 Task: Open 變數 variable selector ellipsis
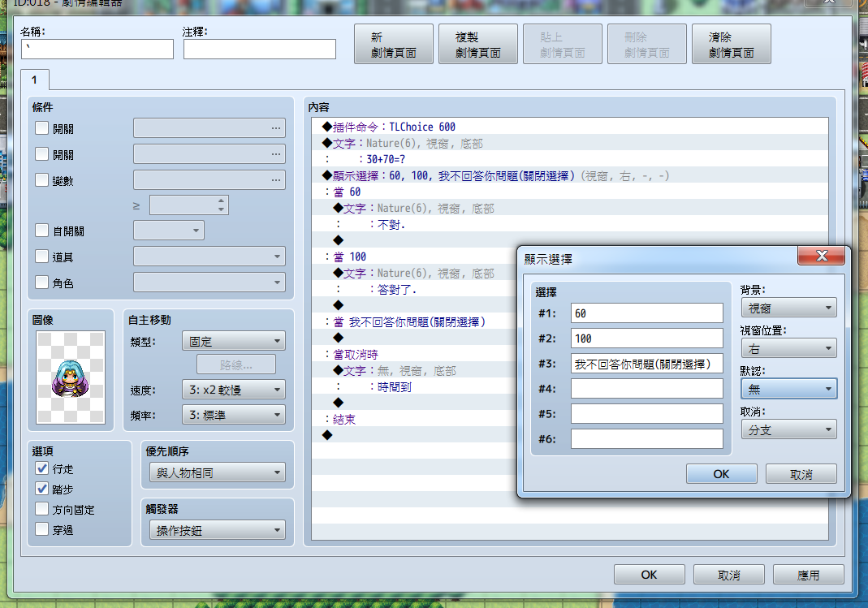tap(276, 179)
